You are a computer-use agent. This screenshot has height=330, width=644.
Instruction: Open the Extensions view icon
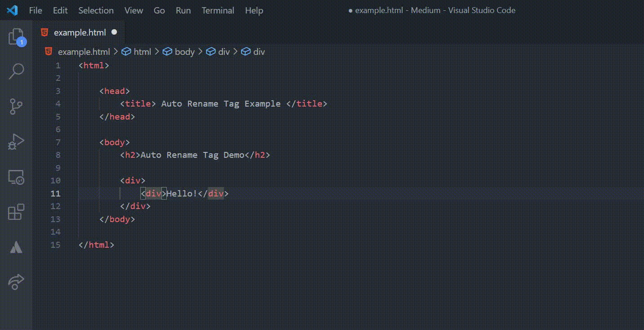click(16, 212)
